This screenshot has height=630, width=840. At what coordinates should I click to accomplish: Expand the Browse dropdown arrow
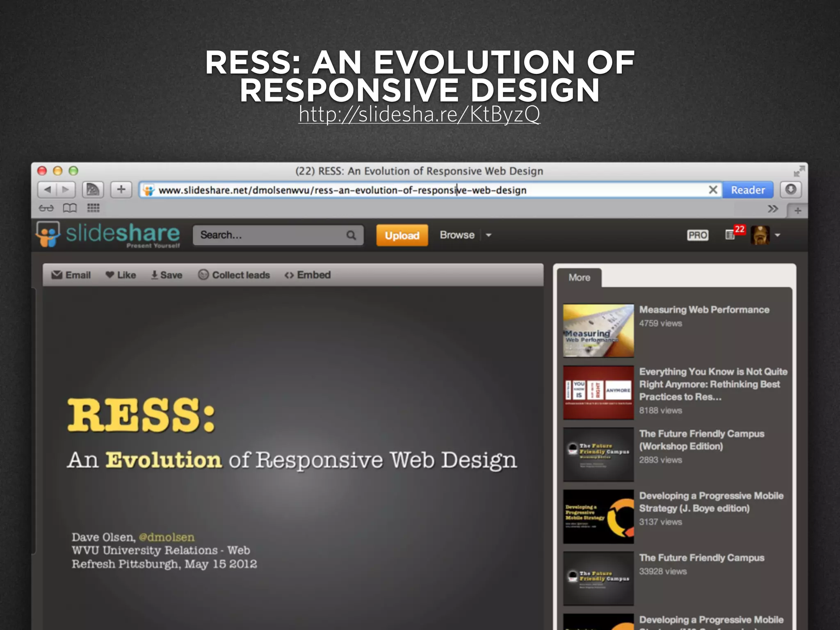[488, 235]
